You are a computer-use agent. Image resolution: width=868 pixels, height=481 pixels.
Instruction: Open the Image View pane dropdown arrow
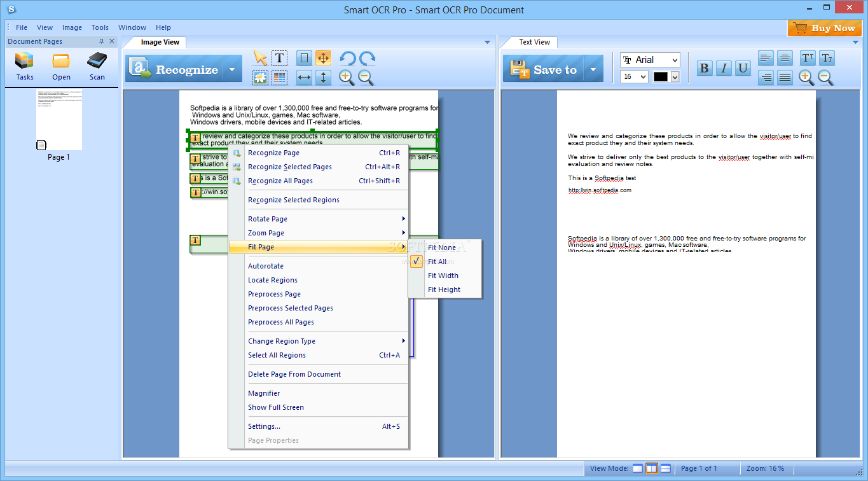(488, 42)
